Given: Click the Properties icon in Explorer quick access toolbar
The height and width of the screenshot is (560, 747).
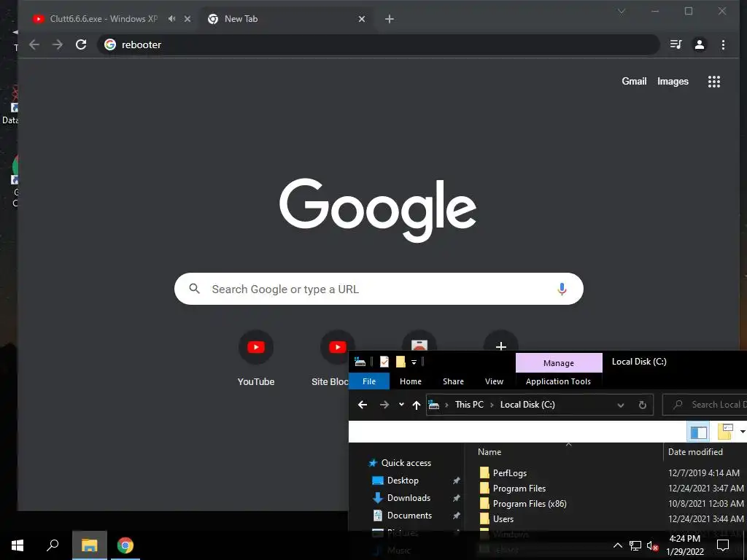Looking at the screenshot, I should (x=384, y=362).
